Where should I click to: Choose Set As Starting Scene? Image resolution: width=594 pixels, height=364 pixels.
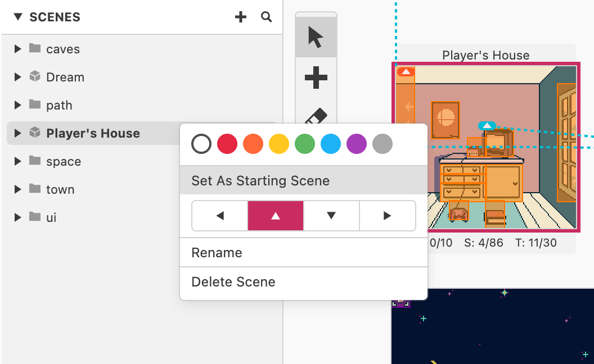(x=260, y=181)
